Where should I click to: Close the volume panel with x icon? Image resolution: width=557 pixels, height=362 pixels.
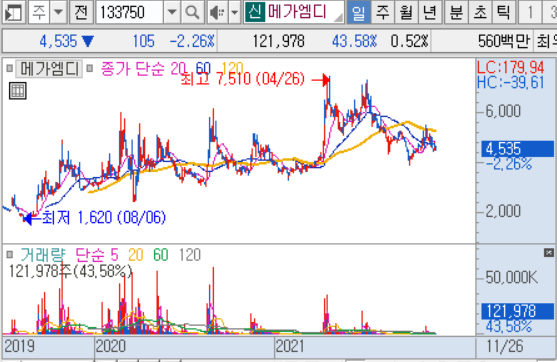(548, 253)
